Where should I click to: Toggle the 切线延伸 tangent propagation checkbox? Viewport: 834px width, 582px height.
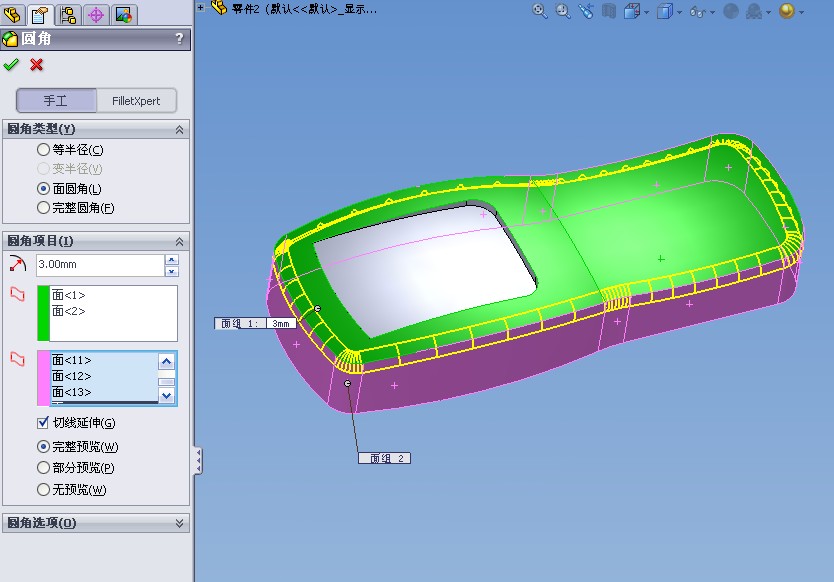click(43, 423)
